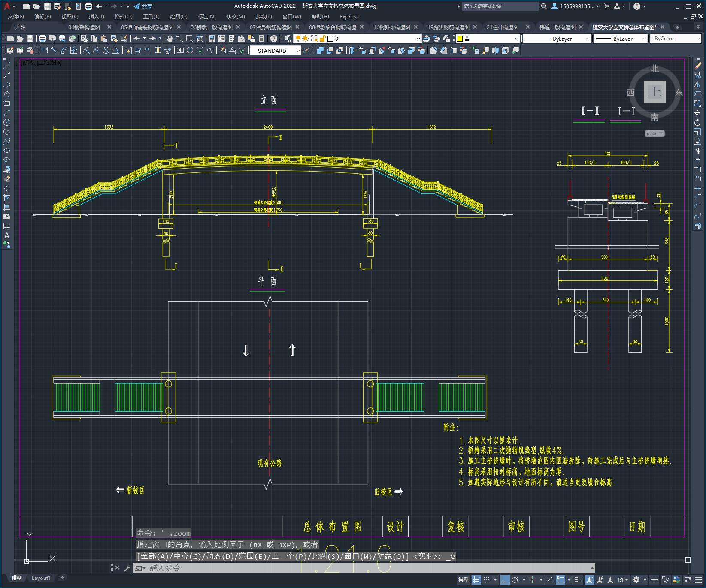Open the 修改(M) menu
Viewport: 706px width, 588px height.
click(235, 17)
